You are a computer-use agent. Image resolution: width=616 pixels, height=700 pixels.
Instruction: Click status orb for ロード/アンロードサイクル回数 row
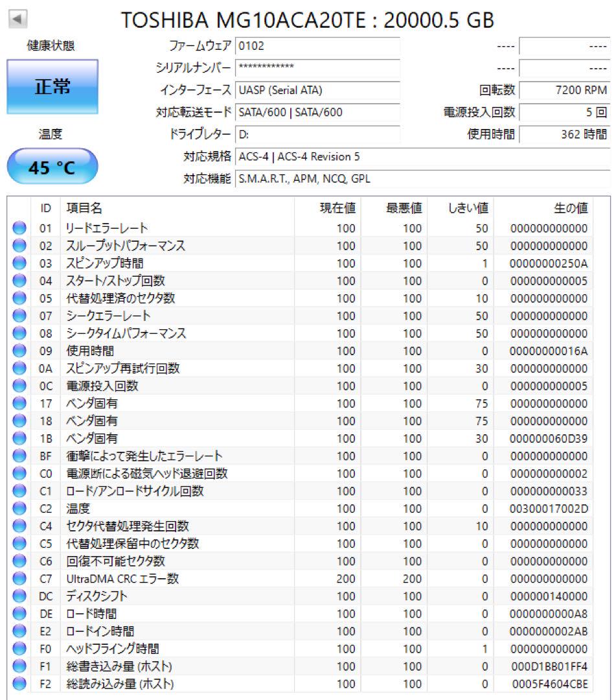click(x=19, y=491)
